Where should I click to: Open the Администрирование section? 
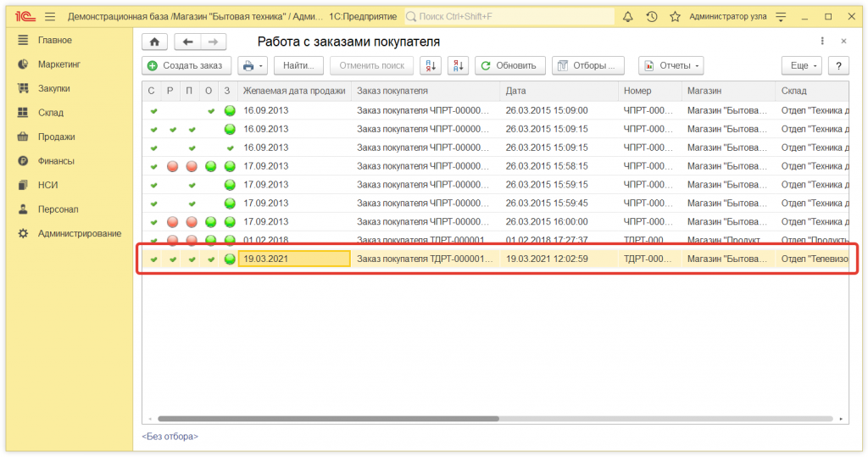point(79,233)
